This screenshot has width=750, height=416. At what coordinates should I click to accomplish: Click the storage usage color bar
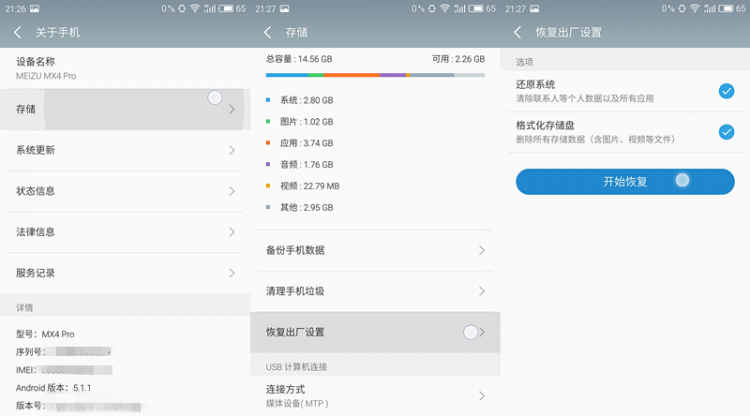coord(375,75)
